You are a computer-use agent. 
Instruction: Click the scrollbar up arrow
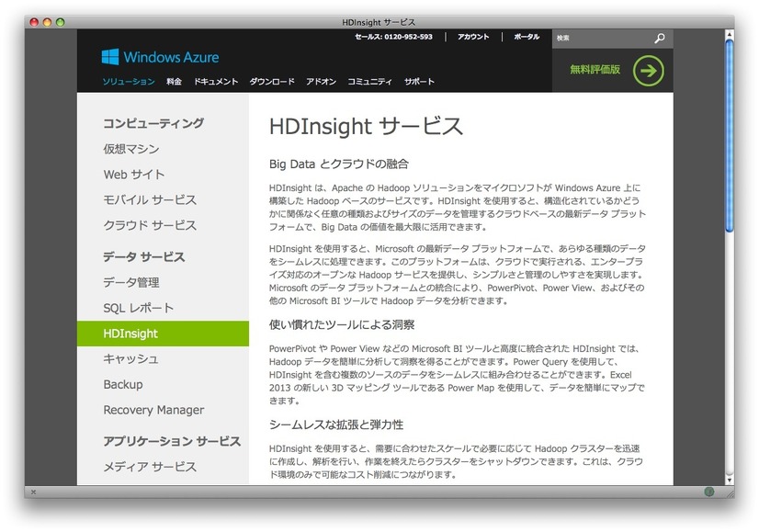[x=729, y=34]
